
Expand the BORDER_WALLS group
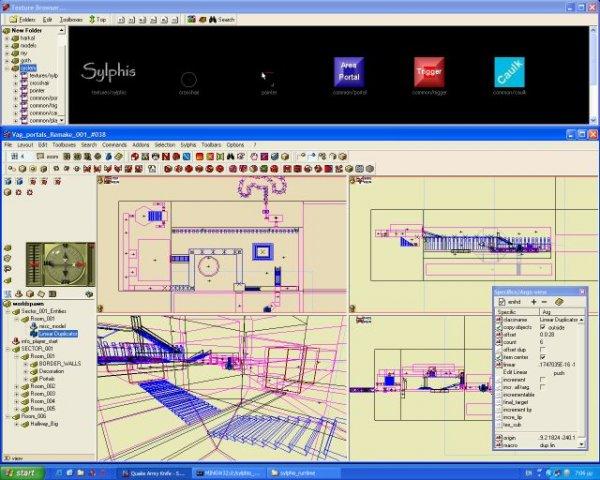(x=26, y=364)
